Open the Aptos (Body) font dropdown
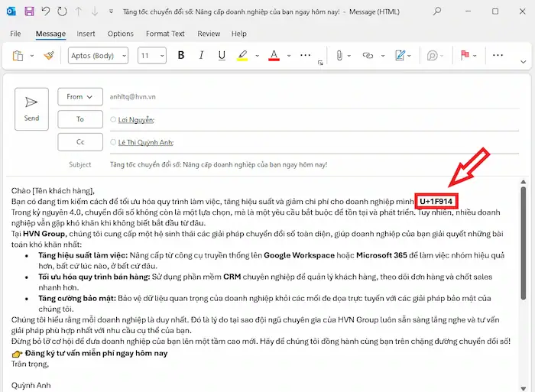This screenshot has width=535, height=392. pos(98,56)
